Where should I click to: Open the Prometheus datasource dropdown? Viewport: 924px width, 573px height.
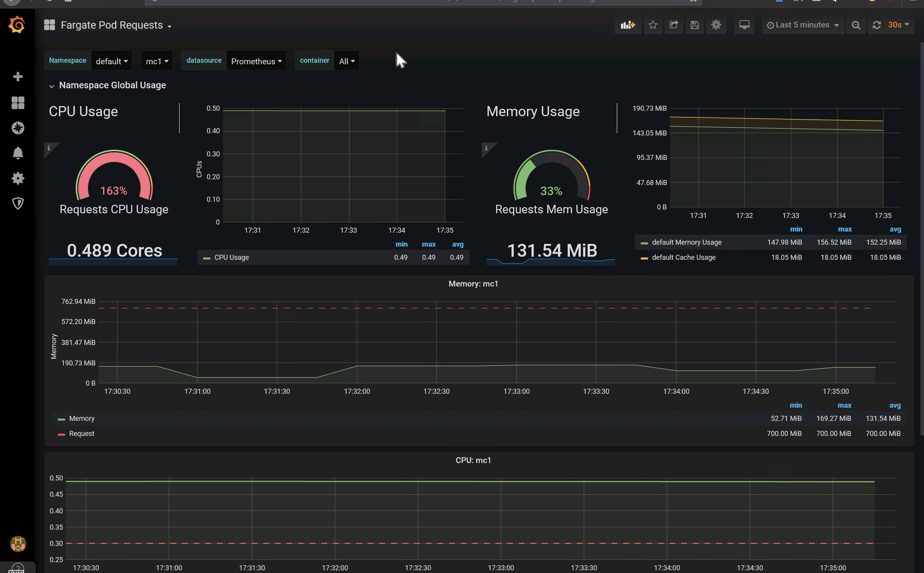[256, 61]
